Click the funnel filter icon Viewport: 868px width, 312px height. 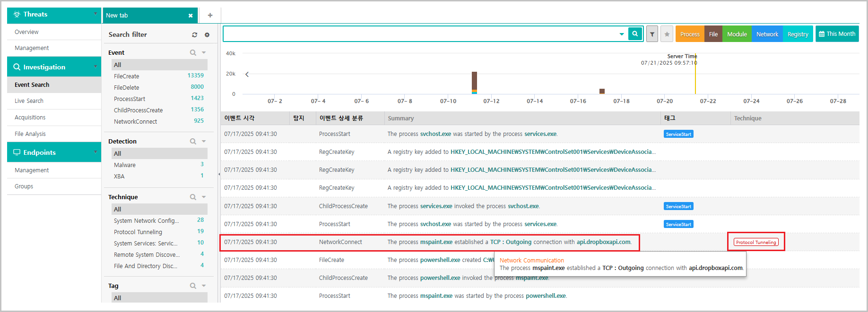[652, 34]
